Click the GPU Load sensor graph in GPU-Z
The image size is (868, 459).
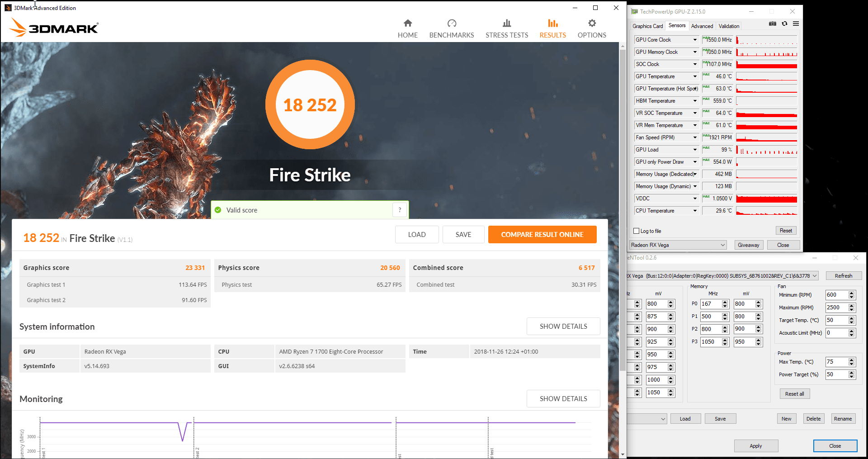coord(767,150)
